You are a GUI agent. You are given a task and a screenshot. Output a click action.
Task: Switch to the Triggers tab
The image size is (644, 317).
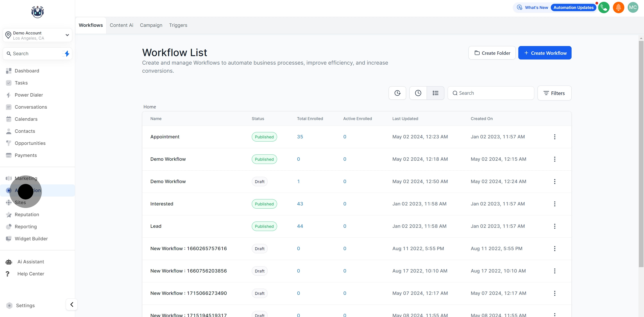(x=178, y=25)
